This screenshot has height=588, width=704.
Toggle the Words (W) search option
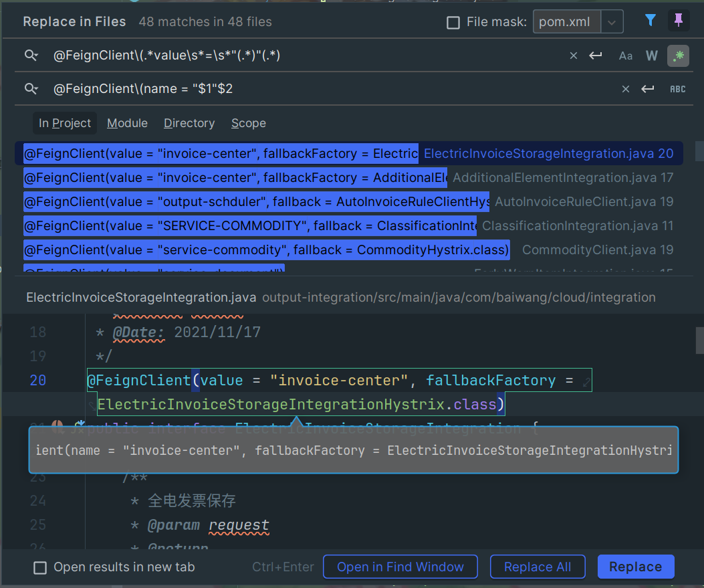tap(652, 56)
